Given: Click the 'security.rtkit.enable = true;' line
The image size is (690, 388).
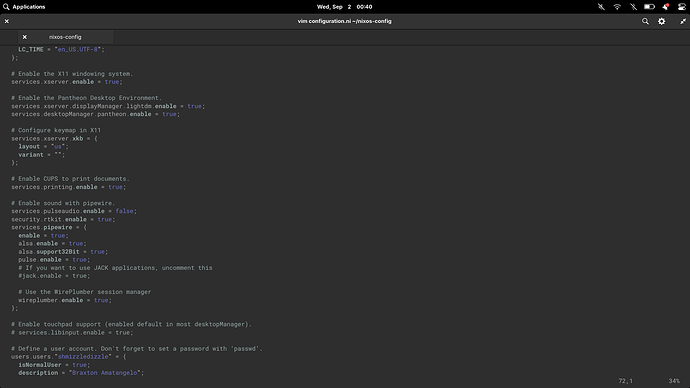Looking at the screenshot, I should [63, 219].
